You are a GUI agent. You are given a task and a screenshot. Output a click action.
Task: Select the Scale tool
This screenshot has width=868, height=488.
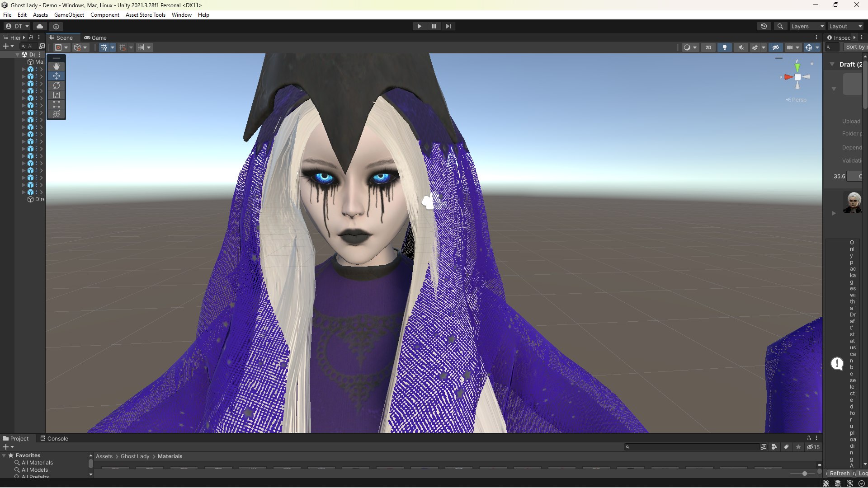57,95
